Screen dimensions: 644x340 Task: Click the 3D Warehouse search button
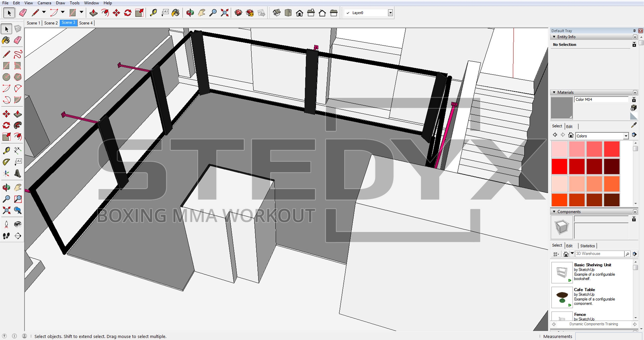click(x=627, y=254)
